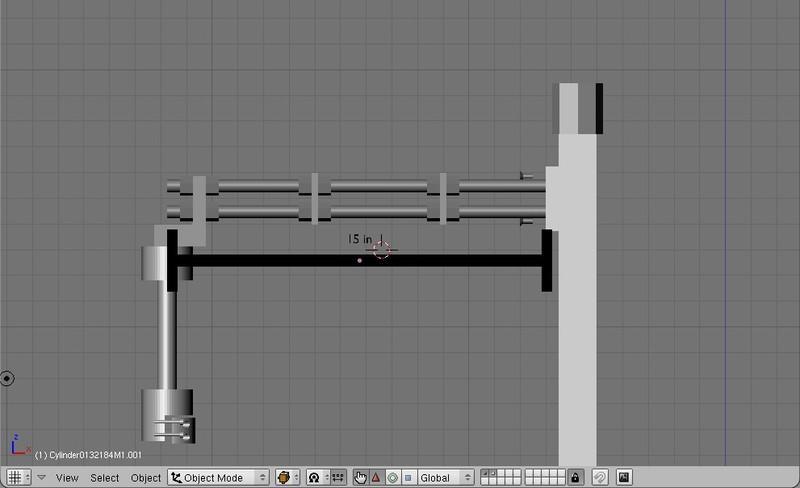
Task: Toggle visibility of layer 1
Action: click(485, 473)
